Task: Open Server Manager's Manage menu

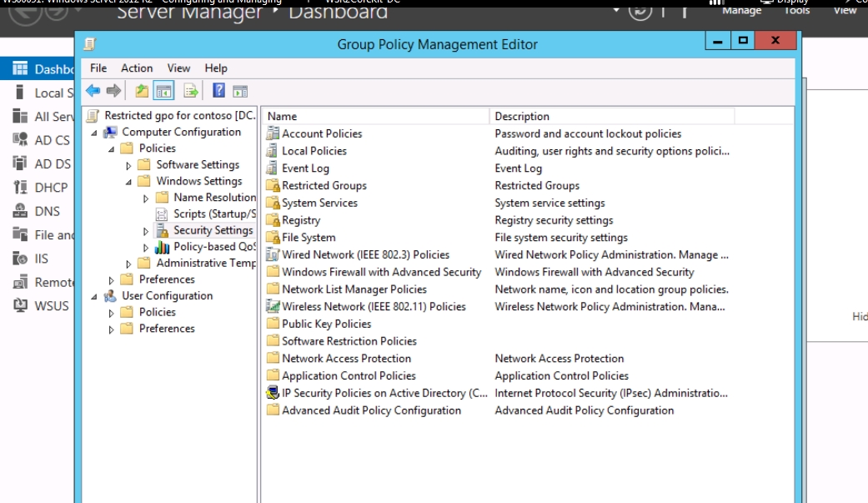Action: tap(742, 10)
